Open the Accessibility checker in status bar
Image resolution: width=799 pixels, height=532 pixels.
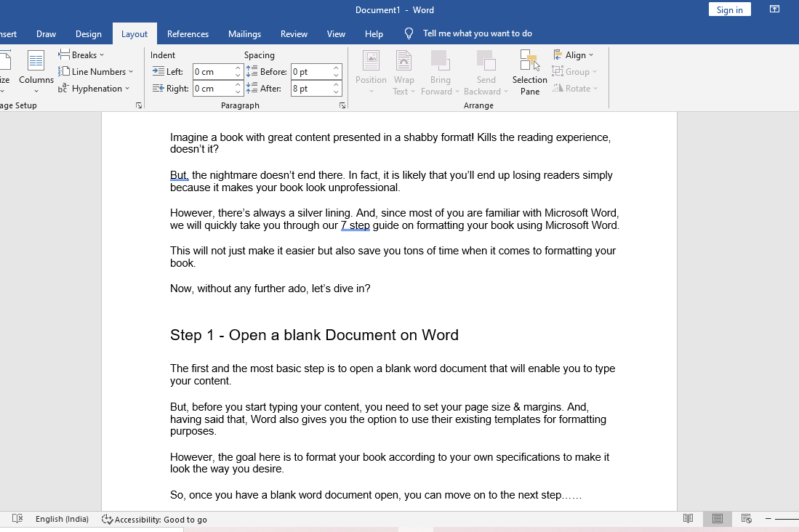[x=154, y=519]
